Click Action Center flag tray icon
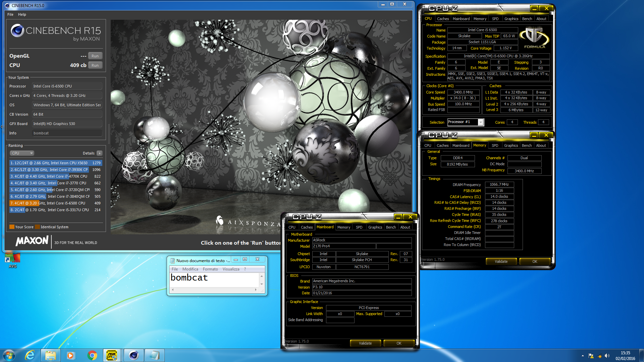This screenshot has width=644, height=362. [591, 356]
